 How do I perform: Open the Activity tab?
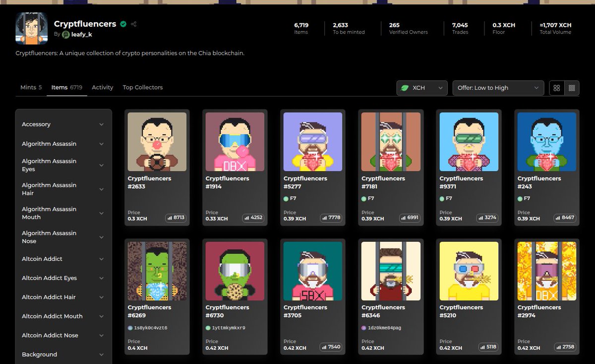tap(103, 87)
